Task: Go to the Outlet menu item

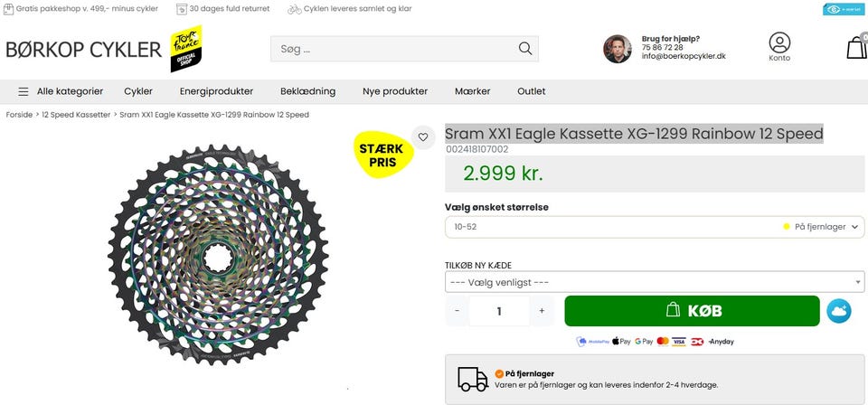Action: 531,91
